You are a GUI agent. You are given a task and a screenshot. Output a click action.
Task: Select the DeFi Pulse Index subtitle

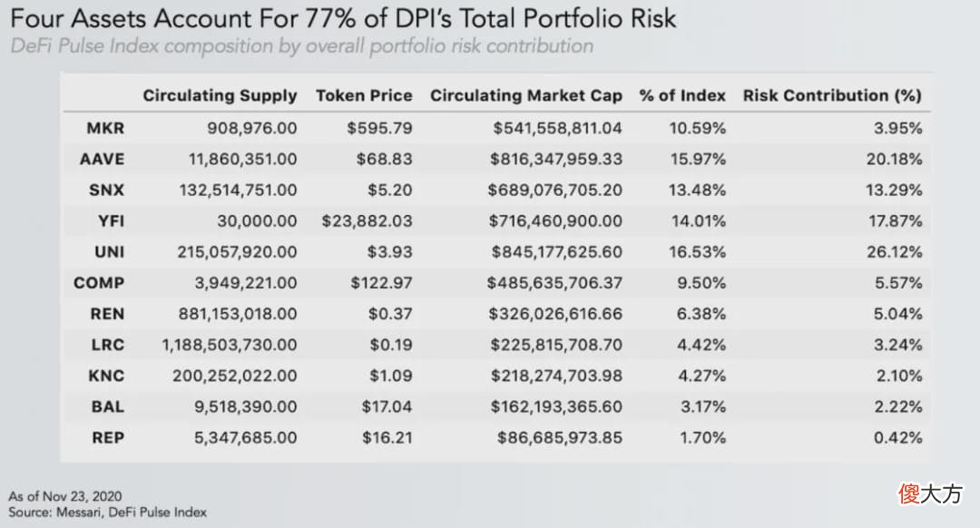pos(302,46)
